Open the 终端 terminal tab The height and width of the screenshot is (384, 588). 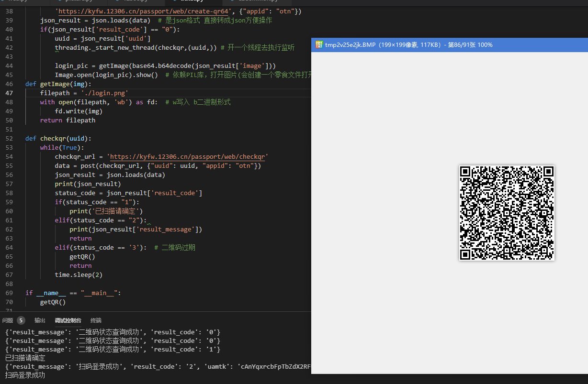(96, 320)
